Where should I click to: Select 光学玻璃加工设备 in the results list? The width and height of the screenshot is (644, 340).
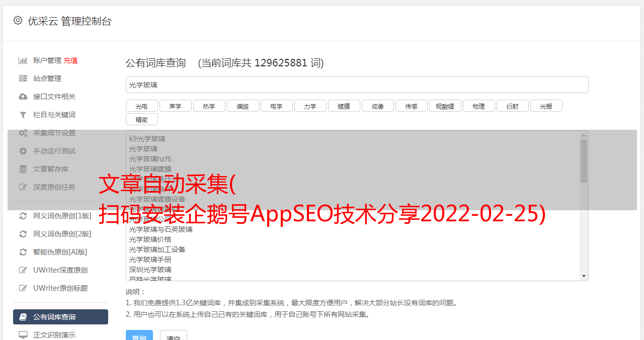[157, 249]
